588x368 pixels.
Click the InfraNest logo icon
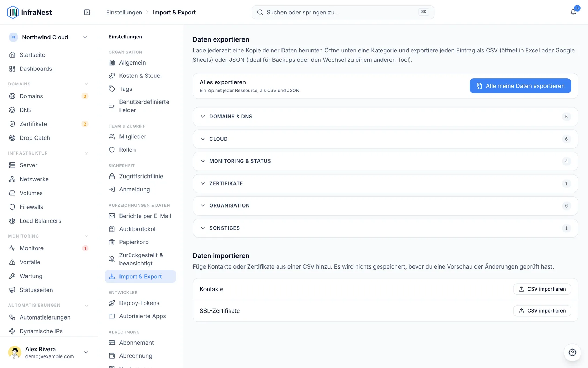point(13,12)
